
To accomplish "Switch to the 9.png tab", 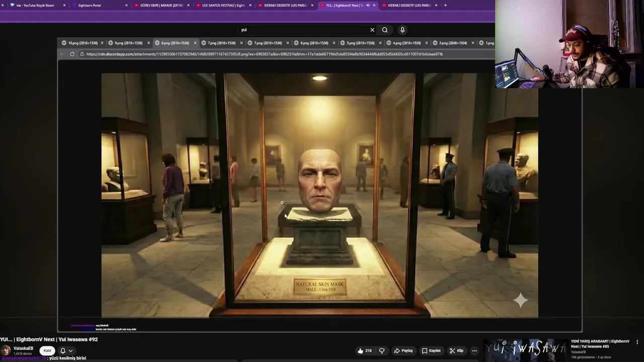I will tap(128, 43).
